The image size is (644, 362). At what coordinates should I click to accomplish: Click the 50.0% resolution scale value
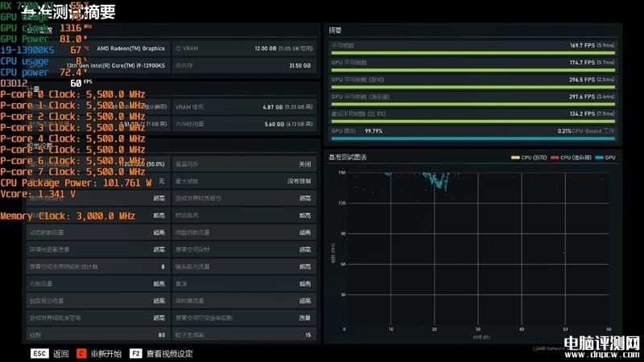(x=155, y=164)
